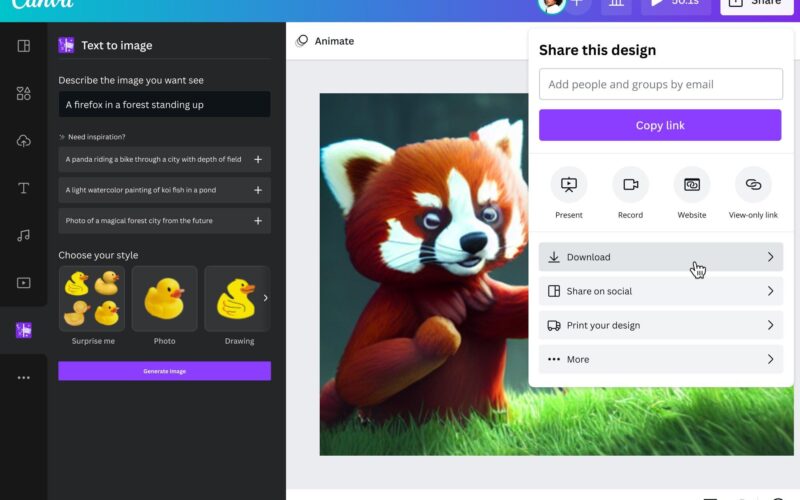Click the Canva logo
This screenshot has width=800, height=500.
click(42, 4)
